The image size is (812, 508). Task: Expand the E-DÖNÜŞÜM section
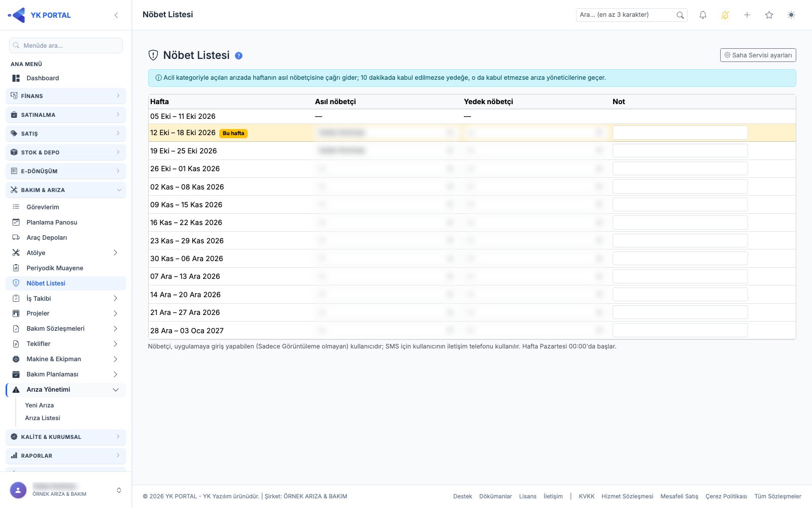click(x=66, y=171)
